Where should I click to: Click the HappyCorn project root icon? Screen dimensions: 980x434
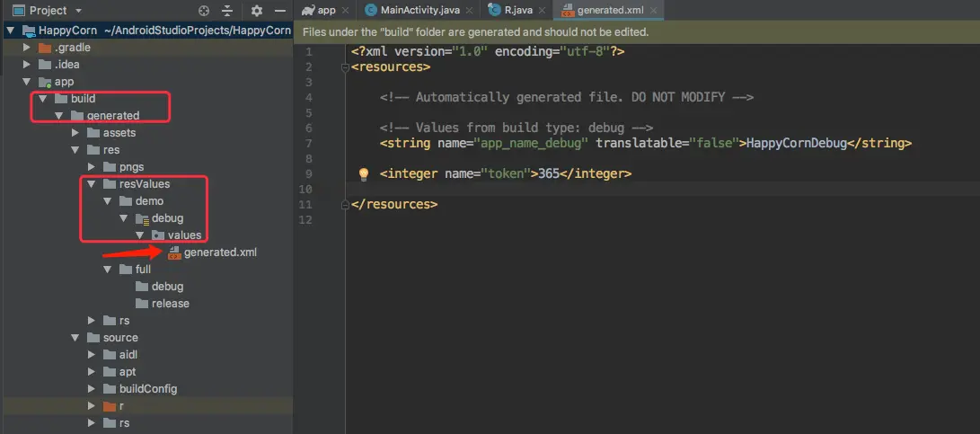[x=28, y=30]
